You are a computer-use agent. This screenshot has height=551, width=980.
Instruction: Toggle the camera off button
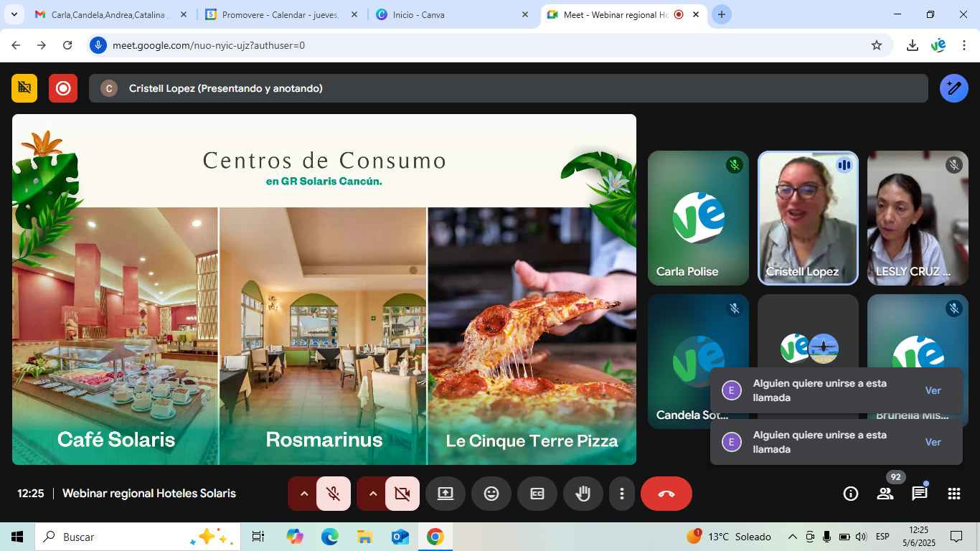pos(402,494)
